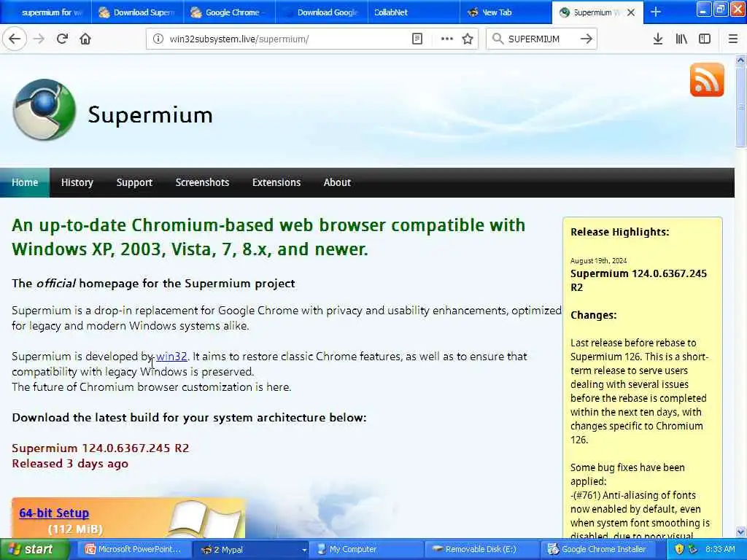Open the Extensions nav item

point(276,182)
